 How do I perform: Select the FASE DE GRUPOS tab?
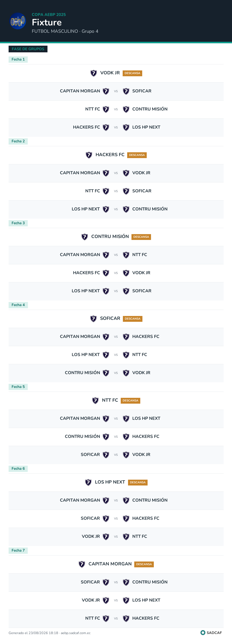click(28, 49)
